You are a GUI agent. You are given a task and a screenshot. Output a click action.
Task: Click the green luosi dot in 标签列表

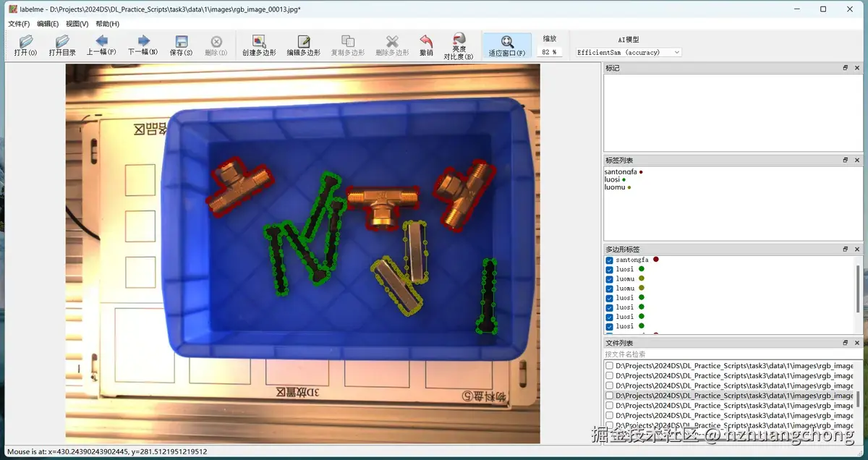point(624,179)
